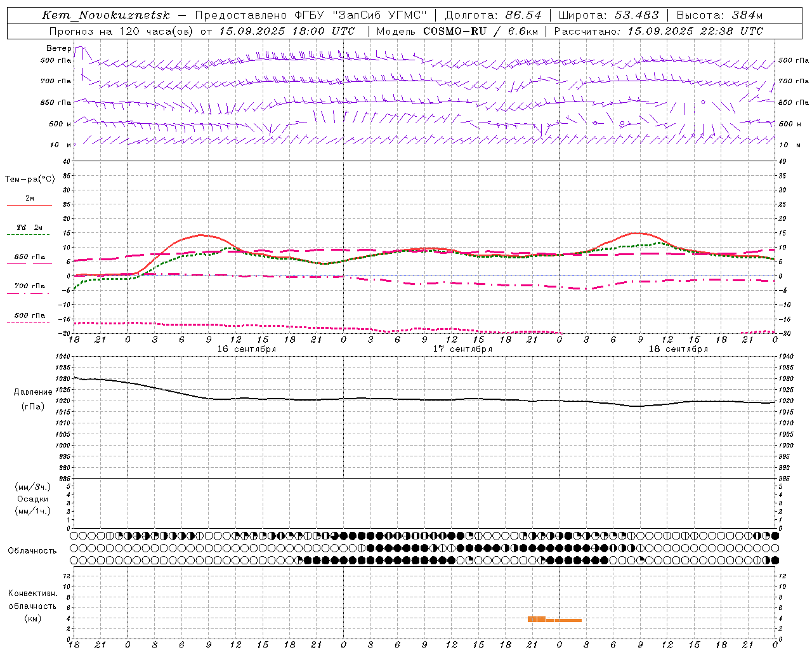Click the '2м' temperature legend entry
This screenshot has height=650, width=812.
pos(30,199)
